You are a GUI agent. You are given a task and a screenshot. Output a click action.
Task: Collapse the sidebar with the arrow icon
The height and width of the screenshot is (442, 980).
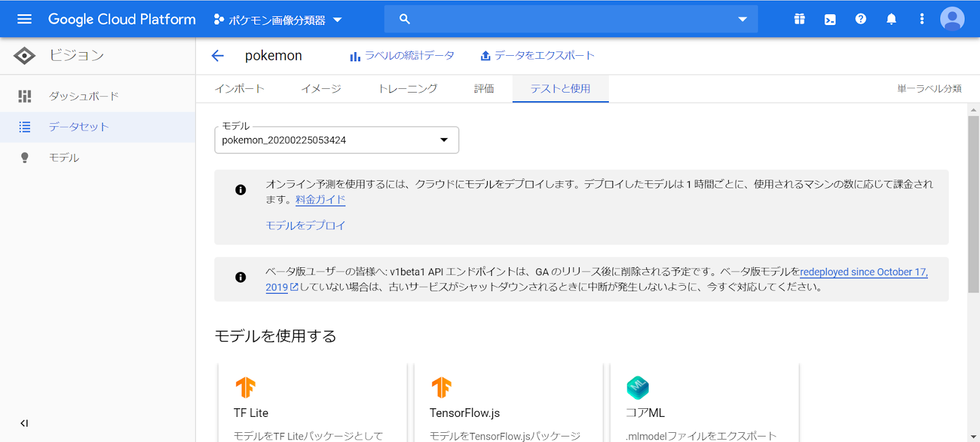24,423
